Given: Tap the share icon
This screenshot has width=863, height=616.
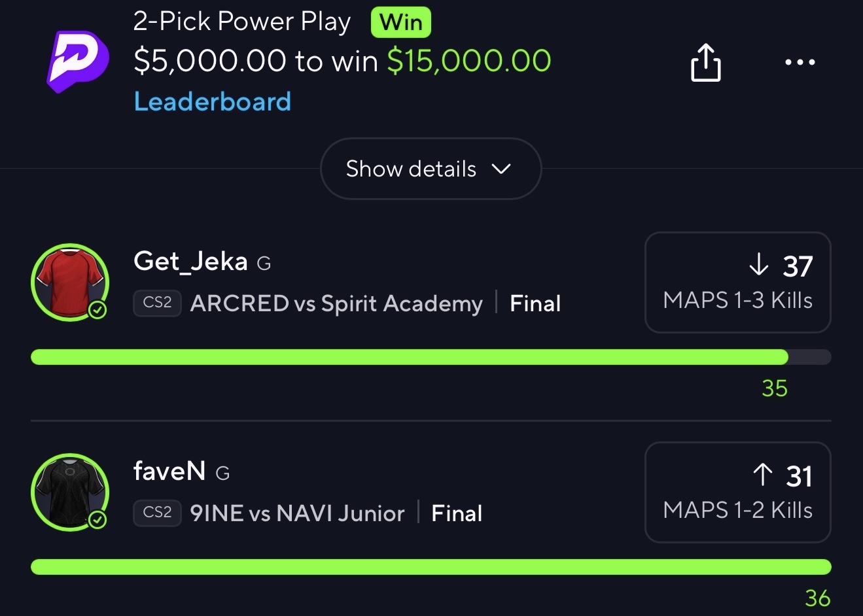Looking at the screenshot, I should 705,62.
